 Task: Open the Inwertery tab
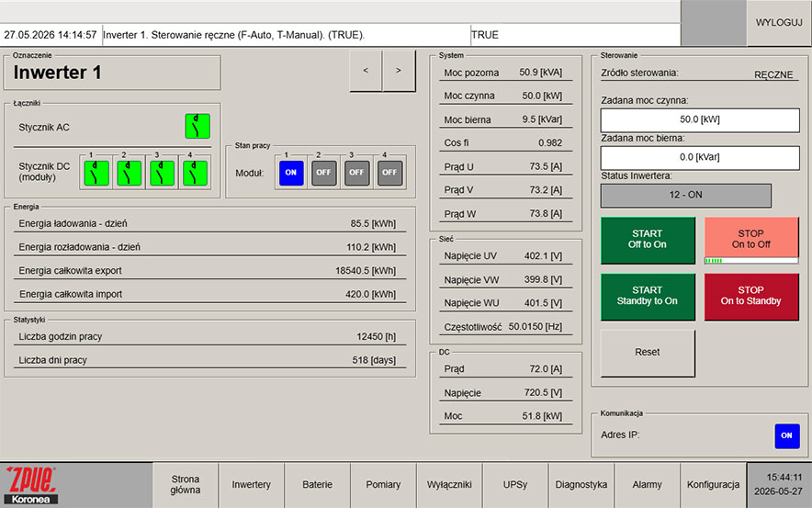251,485
